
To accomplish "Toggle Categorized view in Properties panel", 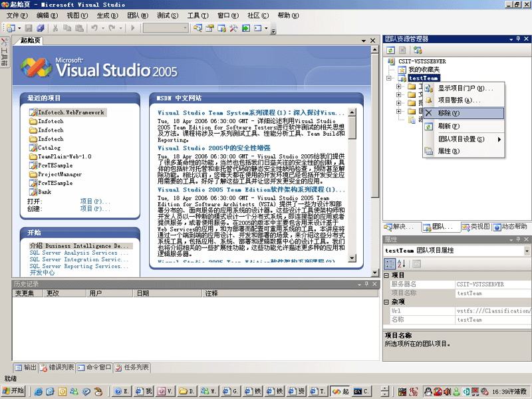I will coord(390,263).
